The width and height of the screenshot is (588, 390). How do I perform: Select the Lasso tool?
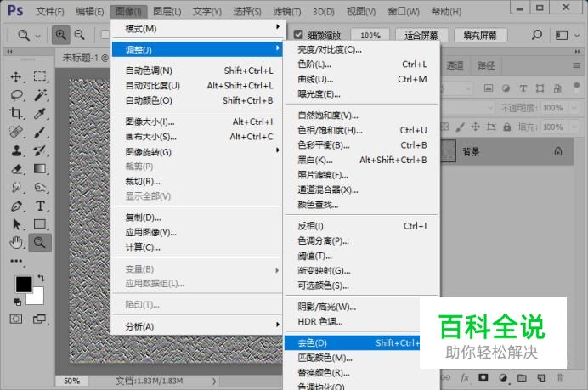click(x=16, y=95)
